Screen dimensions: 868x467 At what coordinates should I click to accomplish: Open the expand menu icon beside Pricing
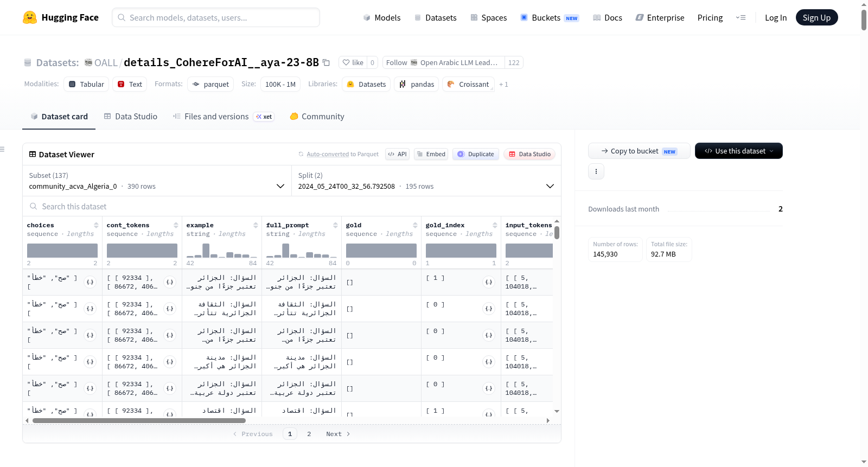pyautogui.click(x=741, y=17)
